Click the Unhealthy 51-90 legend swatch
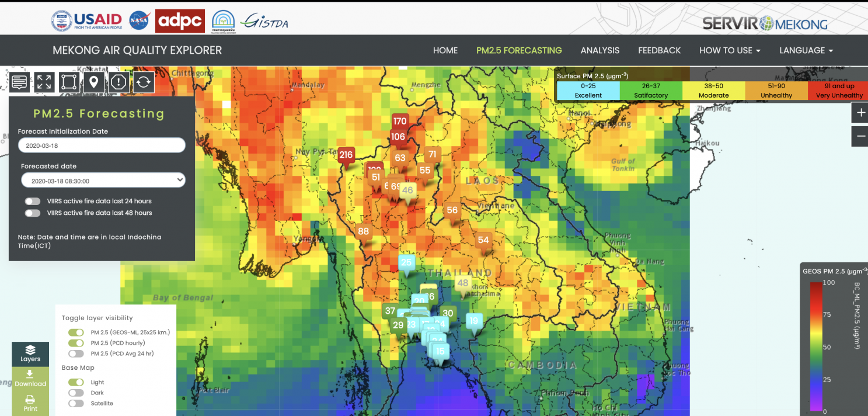The height and width of the screenshot is (416, 868). [776, 91]
